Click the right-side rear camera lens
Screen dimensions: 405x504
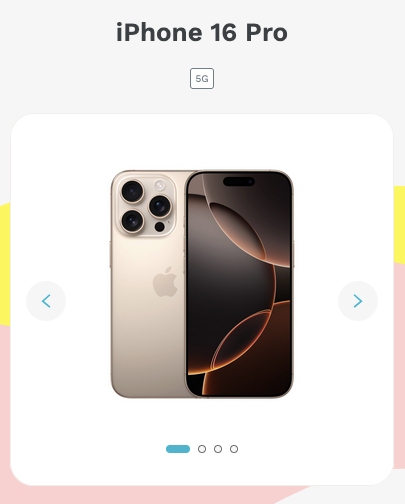click(x=160, y=206)
